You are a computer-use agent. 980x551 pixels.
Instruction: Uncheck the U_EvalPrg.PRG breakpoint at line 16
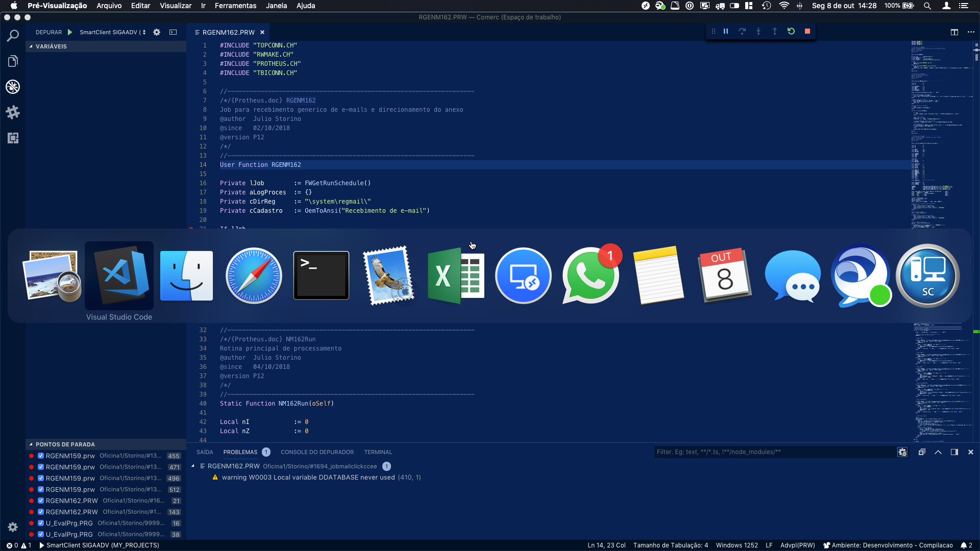pyautogui.click(x=41, y=523)
